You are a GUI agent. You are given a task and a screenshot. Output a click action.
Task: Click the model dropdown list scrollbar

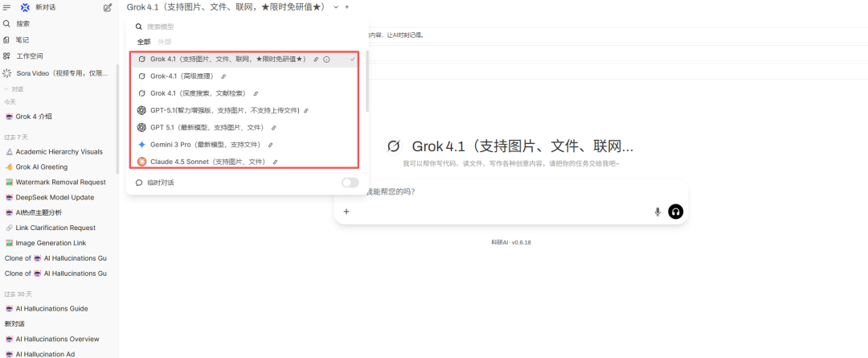367,82
